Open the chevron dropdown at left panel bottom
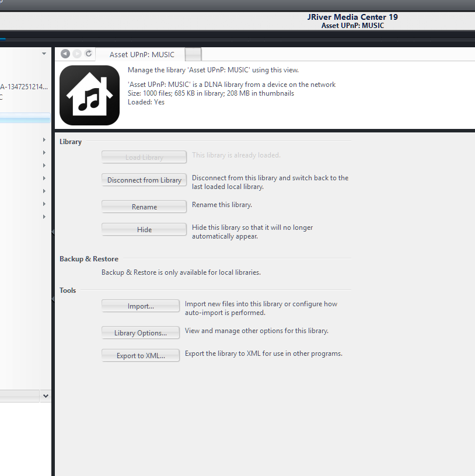The width and height of the screenshot is (475, 476). (46, 395)
